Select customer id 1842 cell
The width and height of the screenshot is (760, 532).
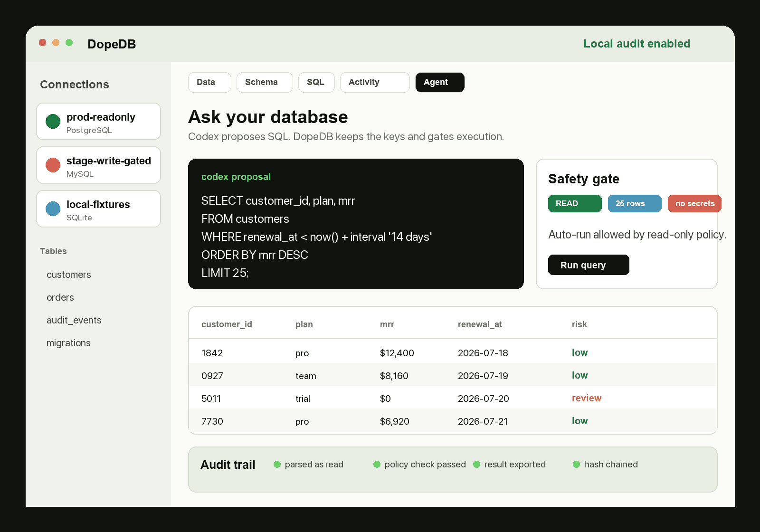click(x=212, y=353)
